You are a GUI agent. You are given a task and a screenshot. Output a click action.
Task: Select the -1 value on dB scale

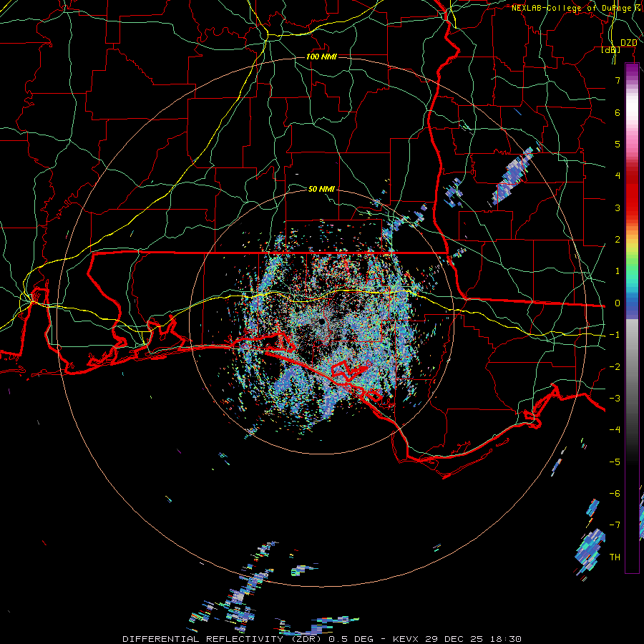coord(615,335)
